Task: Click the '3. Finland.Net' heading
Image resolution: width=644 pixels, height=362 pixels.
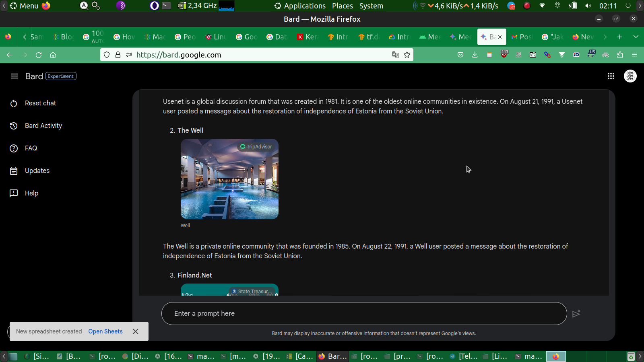Action: [x=191, y=276]
